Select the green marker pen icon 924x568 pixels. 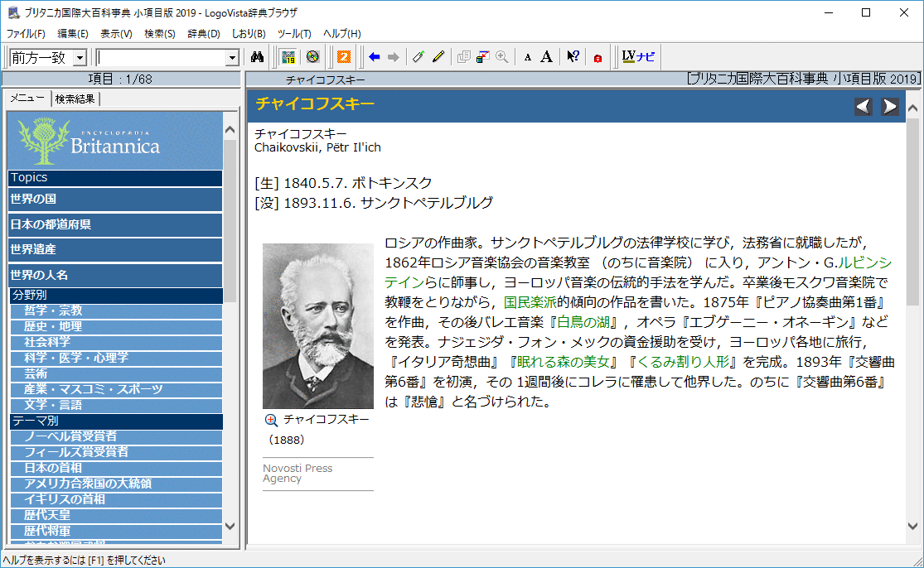418,57
